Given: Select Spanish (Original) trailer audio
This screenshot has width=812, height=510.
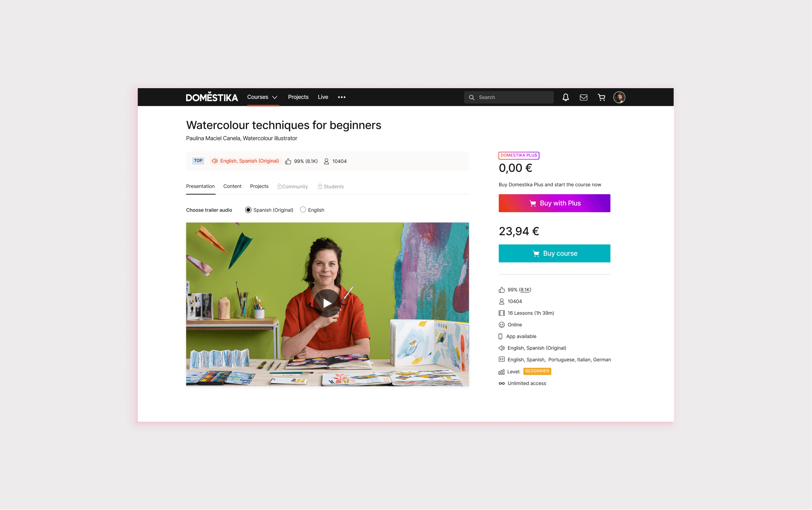Looking at the screenshot, I should pyautogui.click(x=248, y=210).
